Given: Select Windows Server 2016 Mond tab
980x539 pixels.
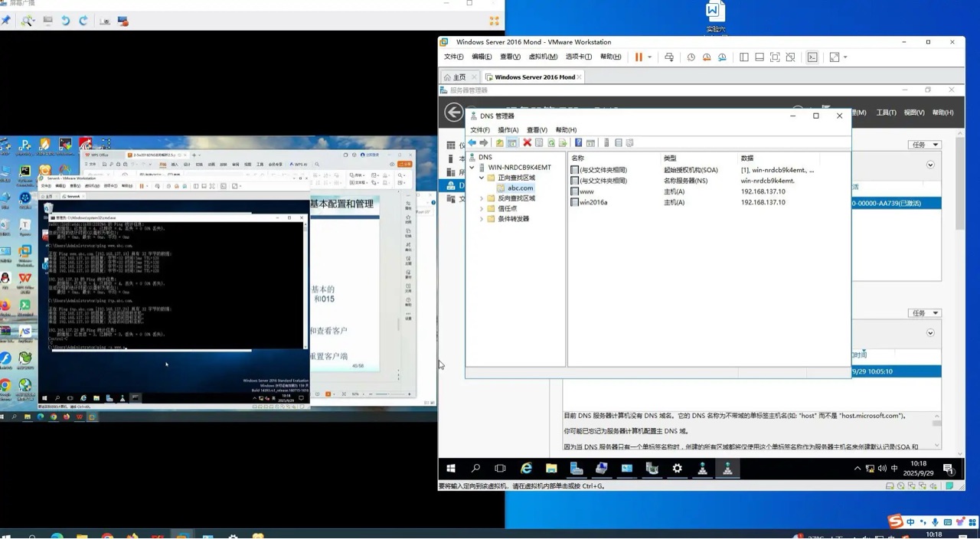Looking at the screenshot, I should pos(534,77).
